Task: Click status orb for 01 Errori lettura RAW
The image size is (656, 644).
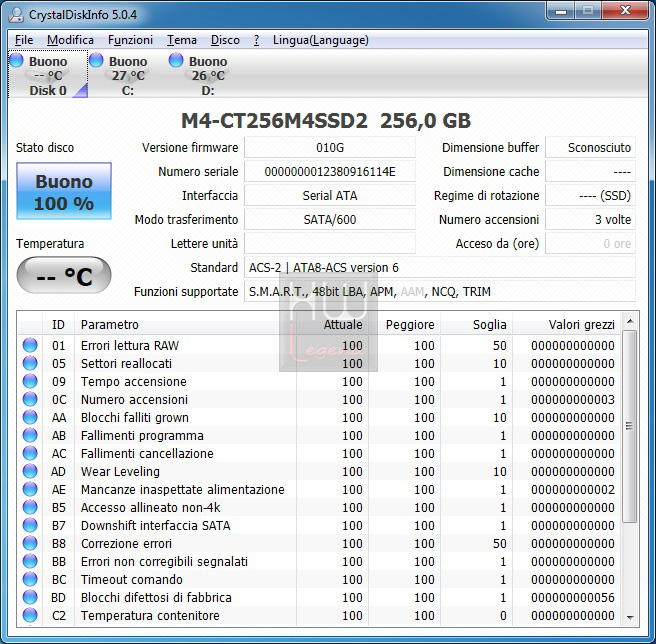Action: pos(30,345)
